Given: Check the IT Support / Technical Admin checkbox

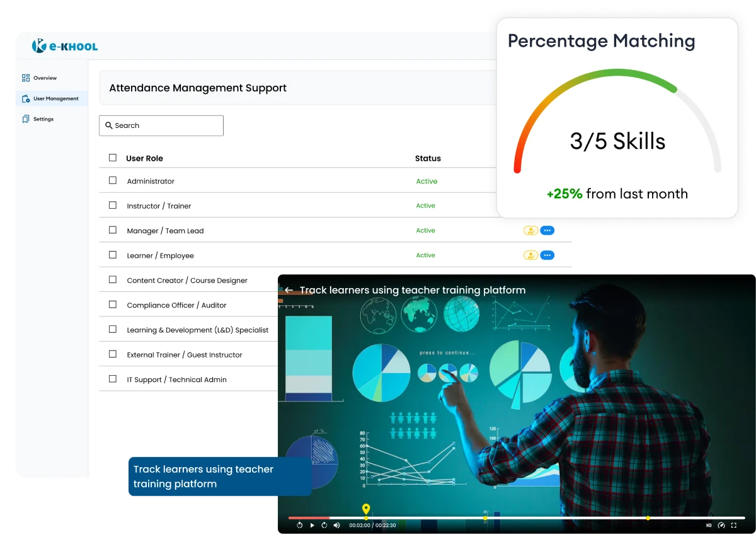Looking at the screenshot, I should [x=112, y=379].
